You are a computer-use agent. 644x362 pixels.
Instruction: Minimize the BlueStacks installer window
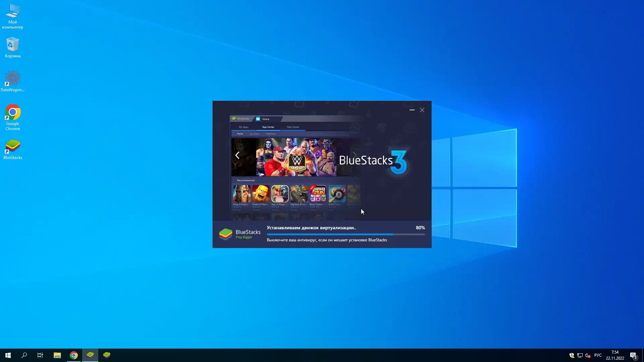pyautogui.click(x=412, y=110)
